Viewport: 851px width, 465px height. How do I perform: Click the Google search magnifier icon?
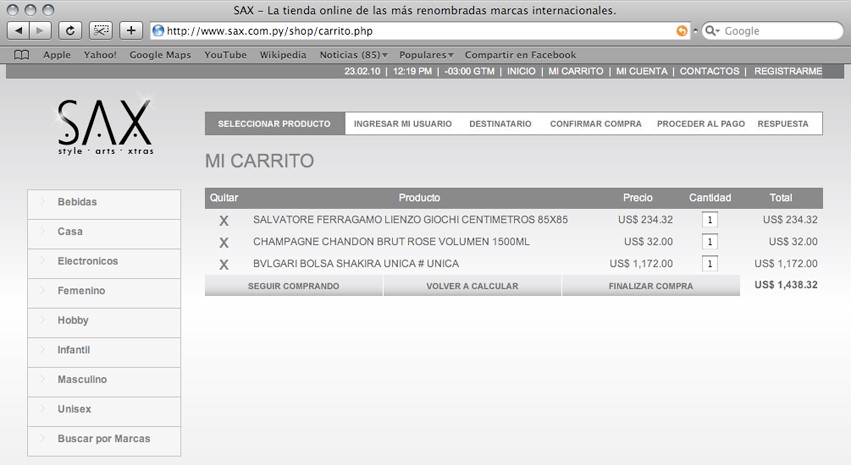pos(712,31)
